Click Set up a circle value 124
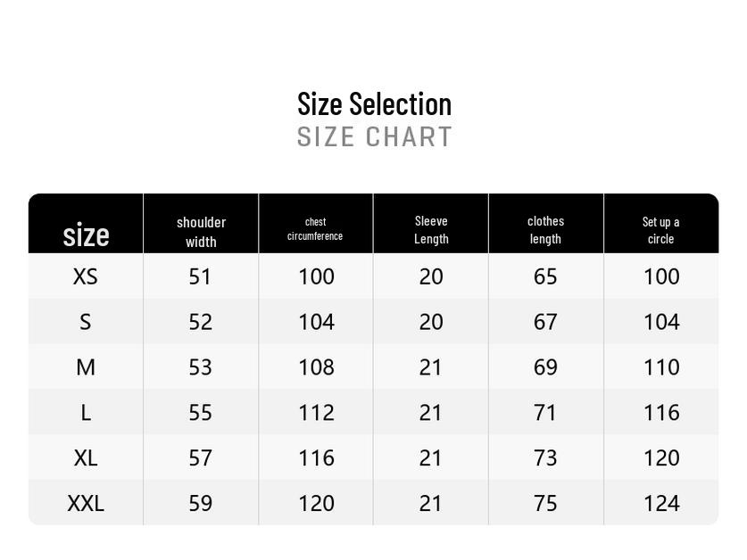 click(x=661, y=504)
